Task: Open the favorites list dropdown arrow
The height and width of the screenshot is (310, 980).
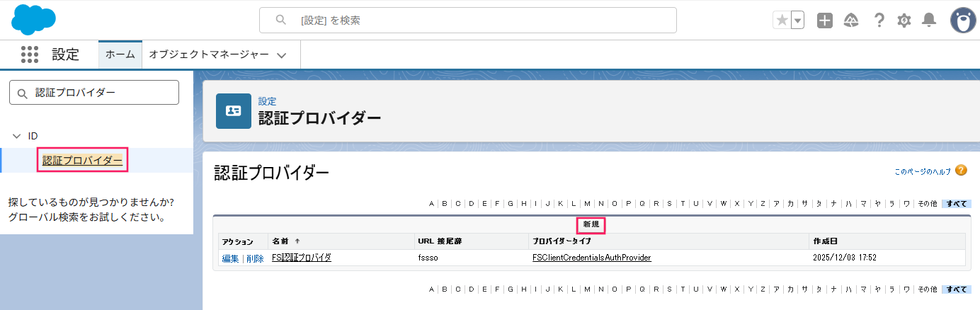Action: pos(798,21)
